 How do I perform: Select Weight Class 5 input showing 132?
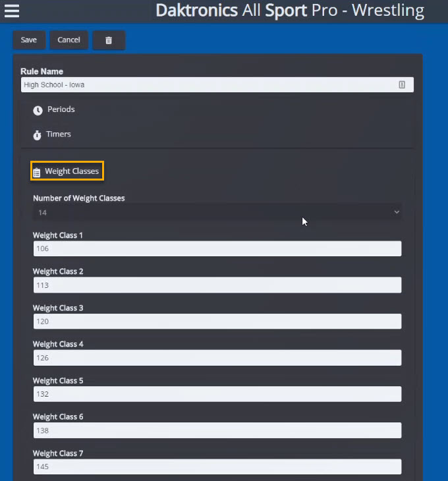tap(217, 394)
